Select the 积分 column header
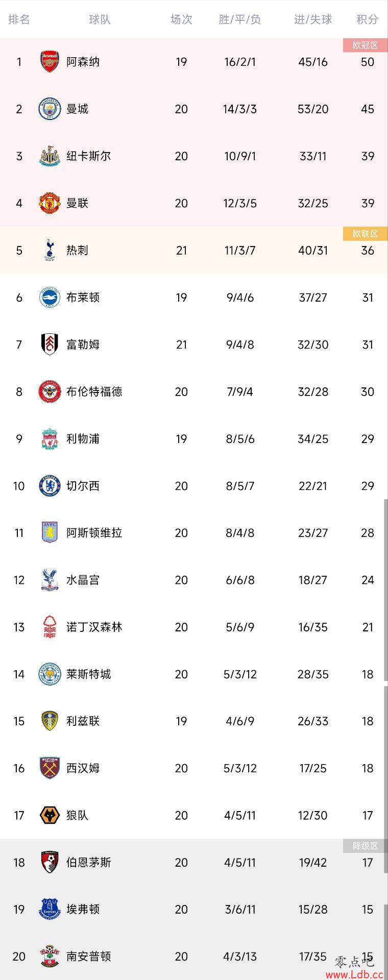388x980 pixels. point(368,19)
